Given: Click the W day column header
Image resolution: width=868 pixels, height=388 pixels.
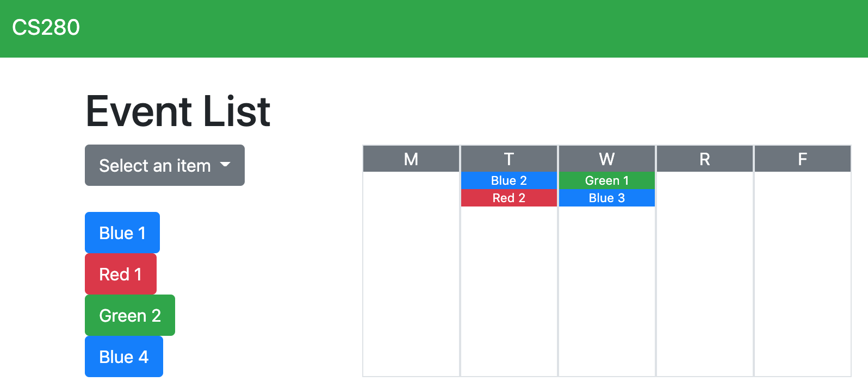Looking at the screenshot, I should click(x=607, y=159).
